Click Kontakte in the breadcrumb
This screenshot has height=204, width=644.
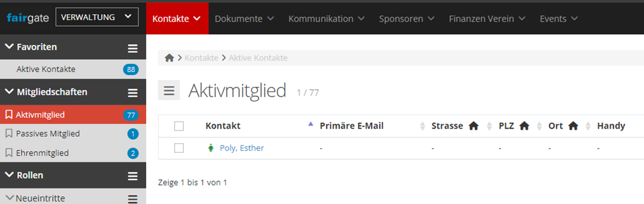click(x=202, y=58)
